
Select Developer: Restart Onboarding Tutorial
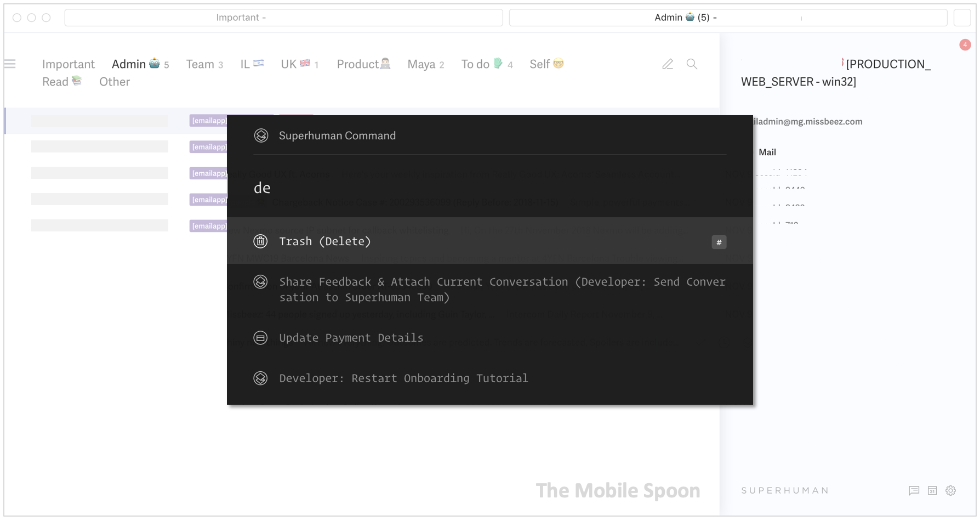[403, 378]
